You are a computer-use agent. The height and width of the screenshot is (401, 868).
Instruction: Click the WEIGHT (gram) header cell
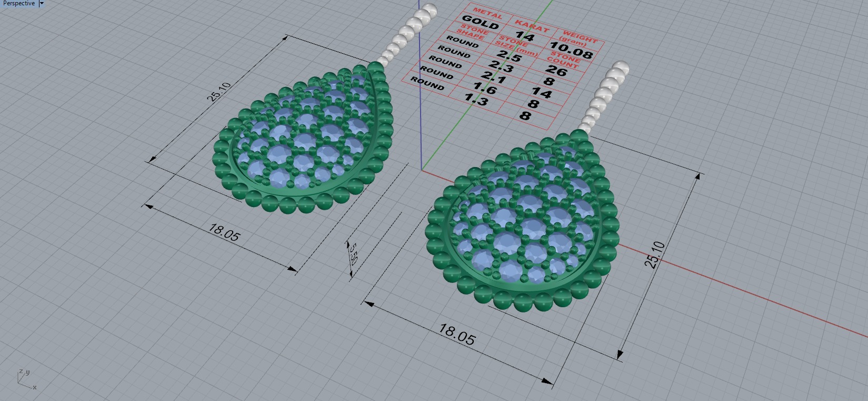pyautogui.click(x=577, y=38)
